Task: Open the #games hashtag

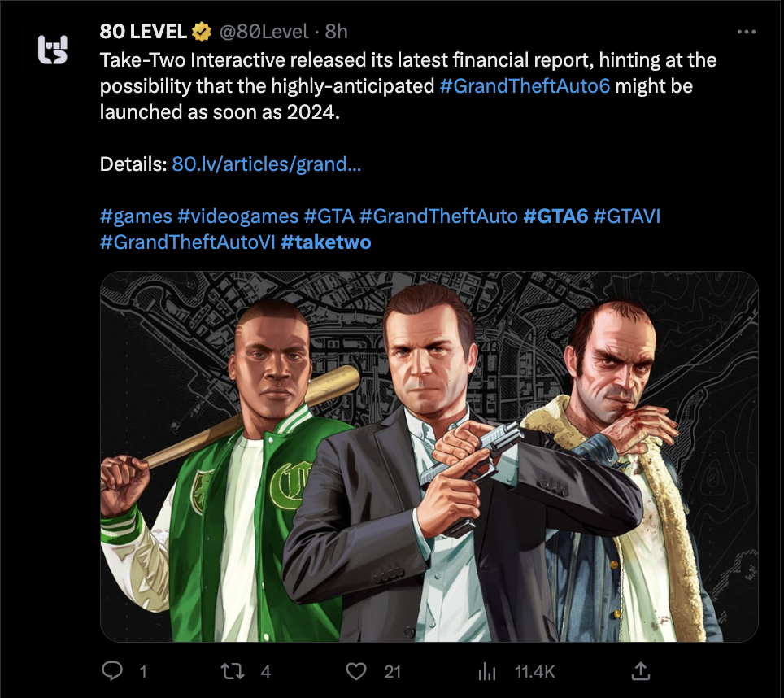Action: pyautogui.click(x=136, y=216)
